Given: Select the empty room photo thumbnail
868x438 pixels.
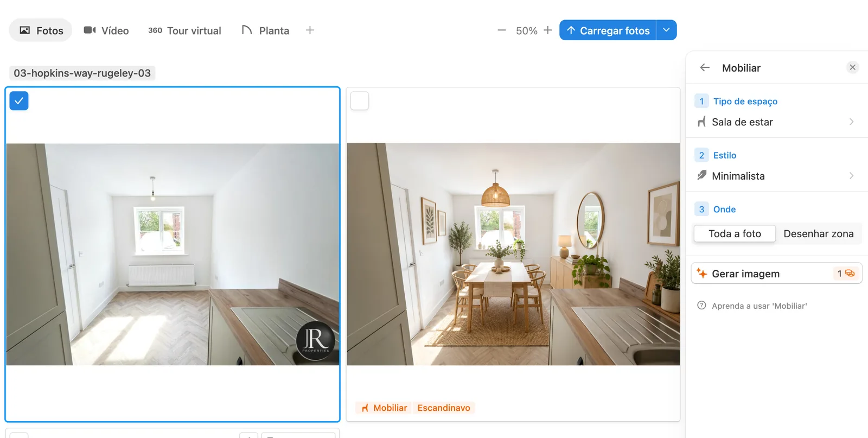Looking at the screenshot, I should (173, 254).
